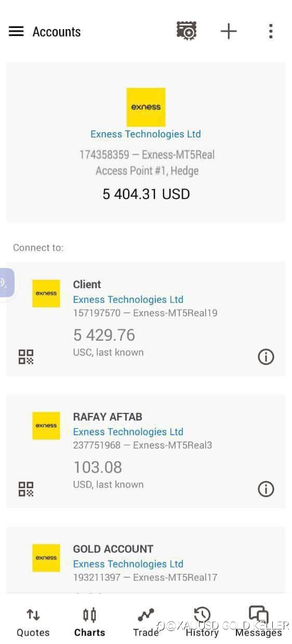Screen dimensions: 292x644
Task: Open QR code for RAFAY AFTAB account
Action: 26,489
